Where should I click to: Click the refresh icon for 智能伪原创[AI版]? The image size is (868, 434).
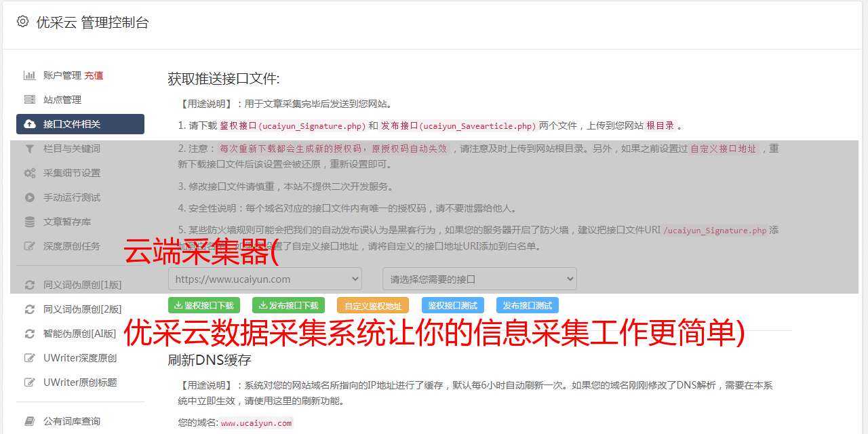coord(30,334)
